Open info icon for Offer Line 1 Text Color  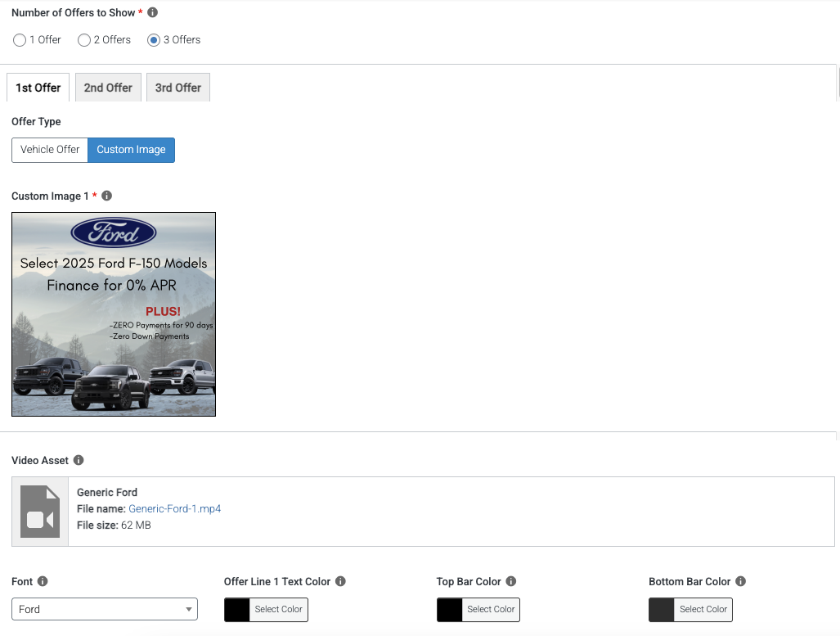pyautogui.click(x=341, y=581)
